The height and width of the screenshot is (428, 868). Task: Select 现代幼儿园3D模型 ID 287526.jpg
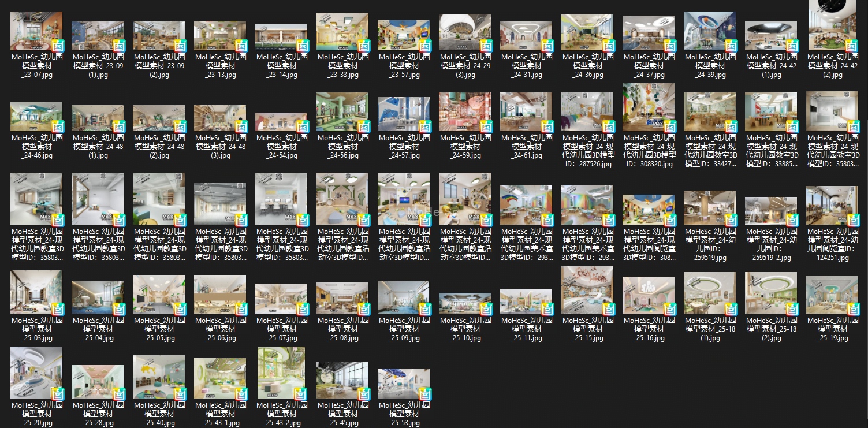pos(587,113)
